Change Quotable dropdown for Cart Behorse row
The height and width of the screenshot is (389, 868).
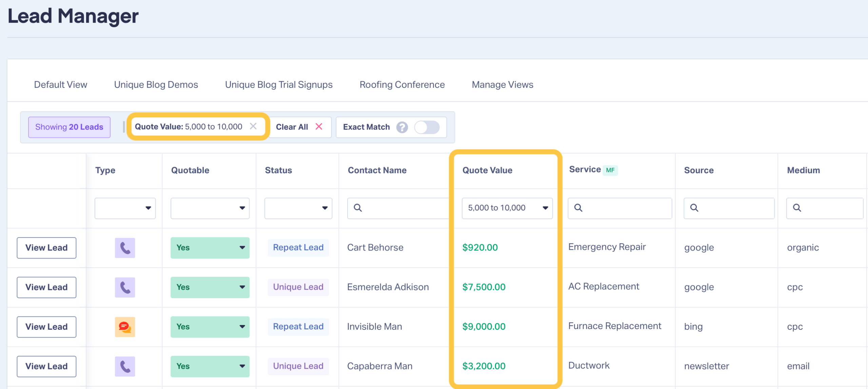pos(210,248)
